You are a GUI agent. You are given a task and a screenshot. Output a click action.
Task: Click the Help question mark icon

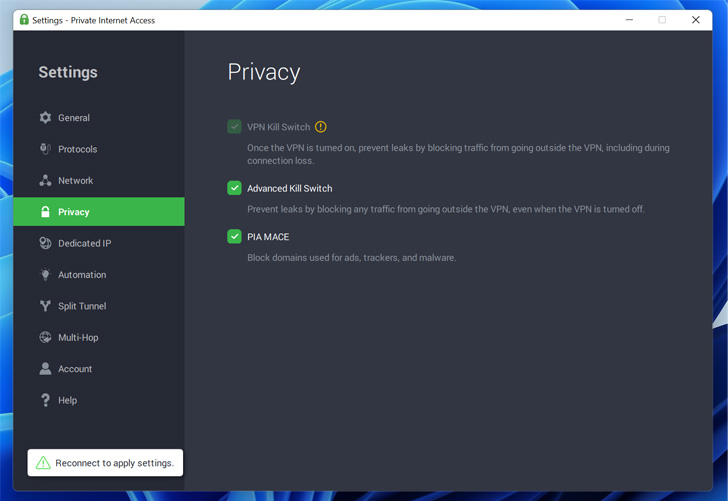click(45, 400)
